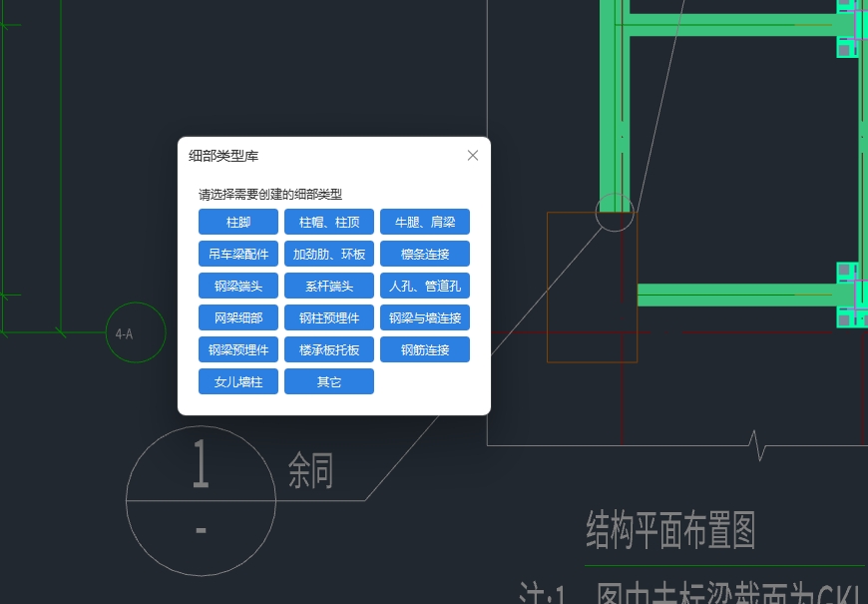Pick the 牛腿、肩梁 detail type

pos(425,222)
